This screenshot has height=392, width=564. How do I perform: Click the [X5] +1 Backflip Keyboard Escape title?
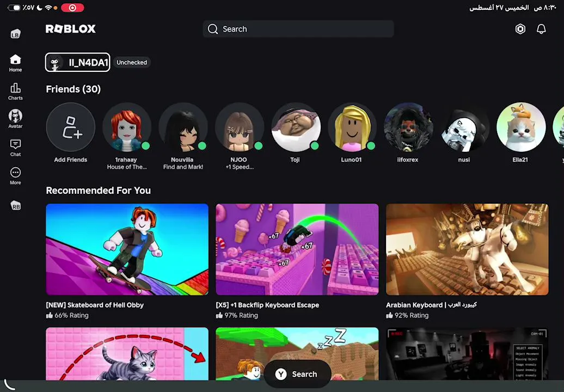coord(267,305)
